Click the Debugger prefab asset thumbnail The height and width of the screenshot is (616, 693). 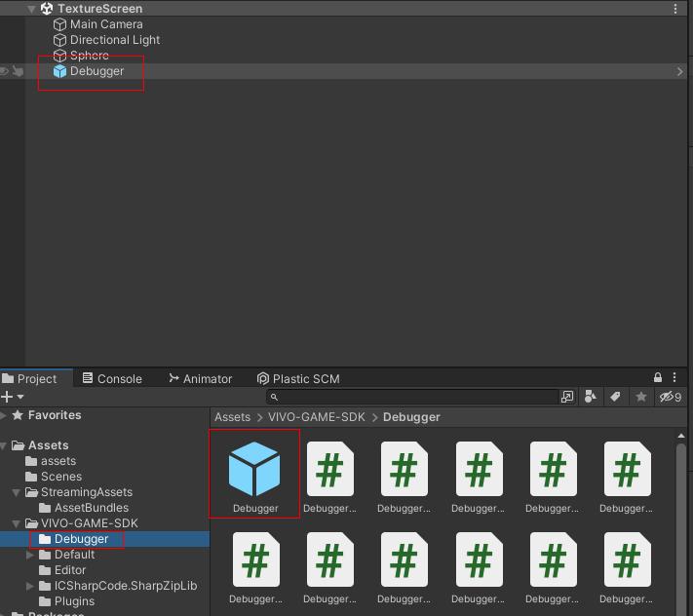point(254,469)
